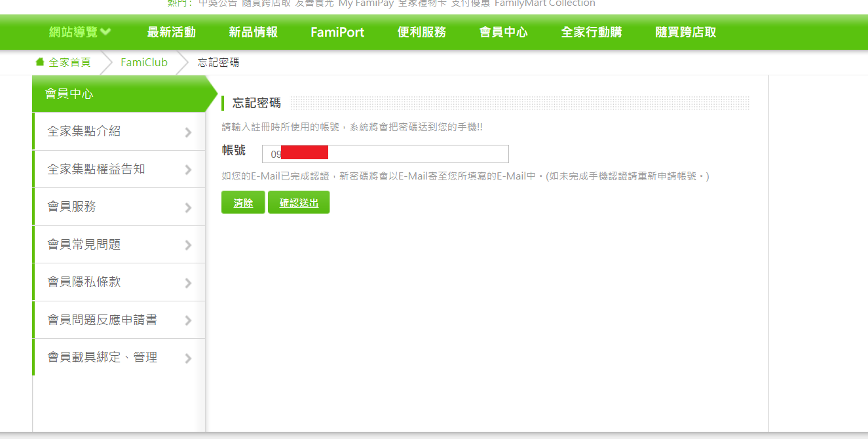868x439 pixels.
Task: Expand the 全家集點權益告知 chevron arrow
Action: tap(188, 170)
